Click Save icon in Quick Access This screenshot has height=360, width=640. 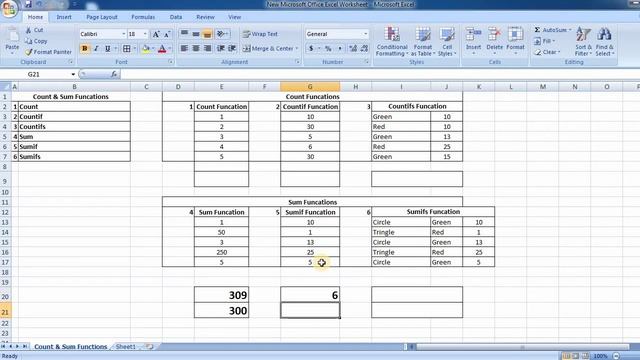click(x=28, y=4)
